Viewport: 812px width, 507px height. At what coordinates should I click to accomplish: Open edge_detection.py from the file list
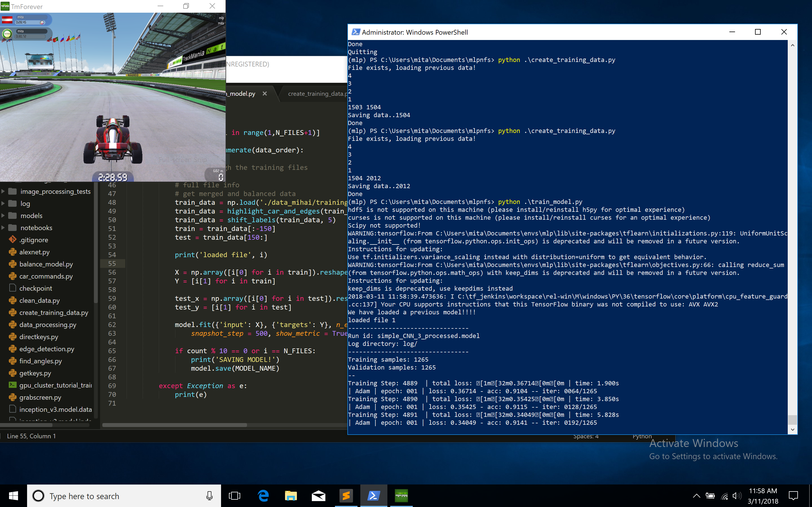tap(47, 349)
